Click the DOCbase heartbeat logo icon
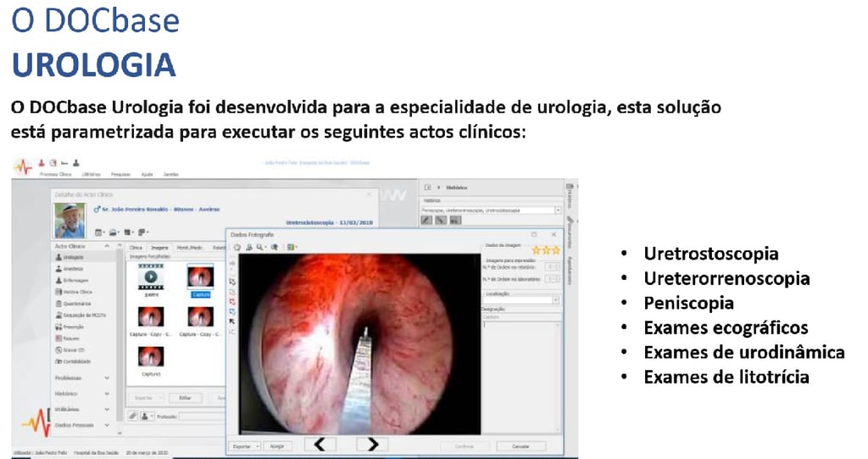 tap(23, 166)
